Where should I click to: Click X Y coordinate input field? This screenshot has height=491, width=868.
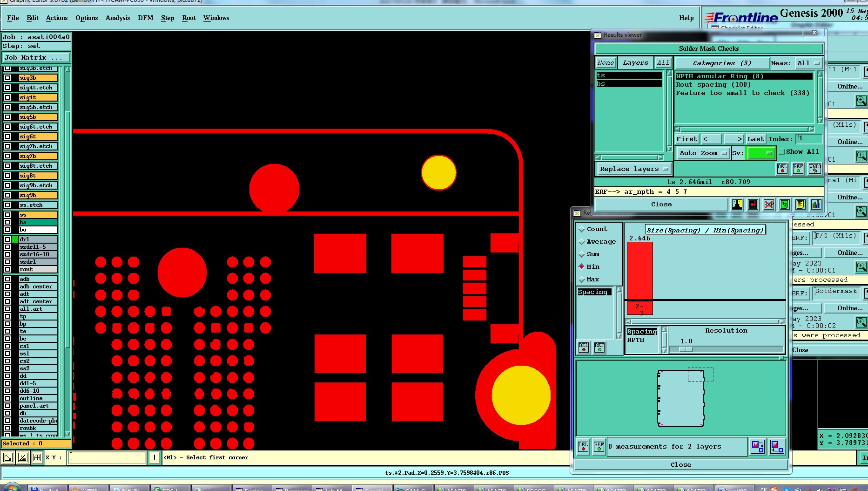[108, 458]
